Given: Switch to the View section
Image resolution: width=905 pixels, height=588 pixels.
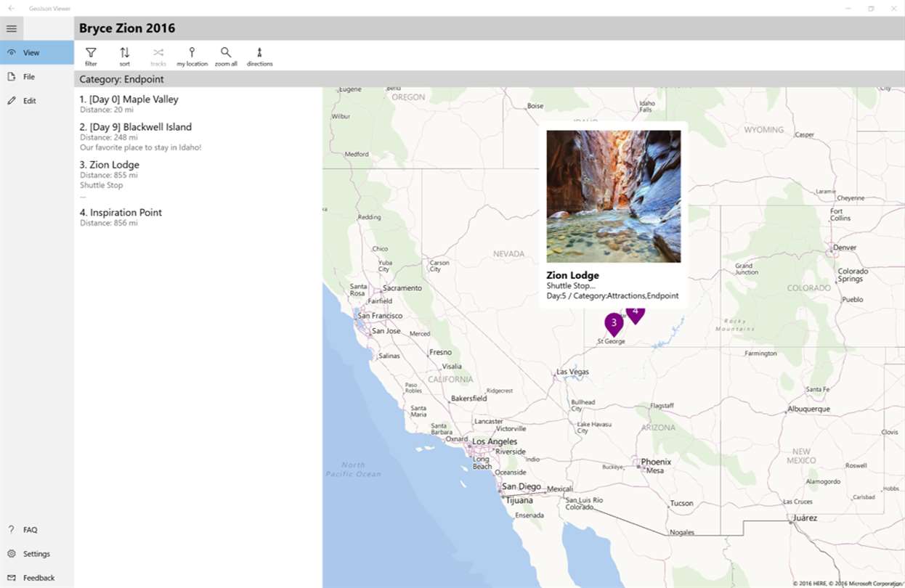Looking at the screenshot, I should [31, 52].
